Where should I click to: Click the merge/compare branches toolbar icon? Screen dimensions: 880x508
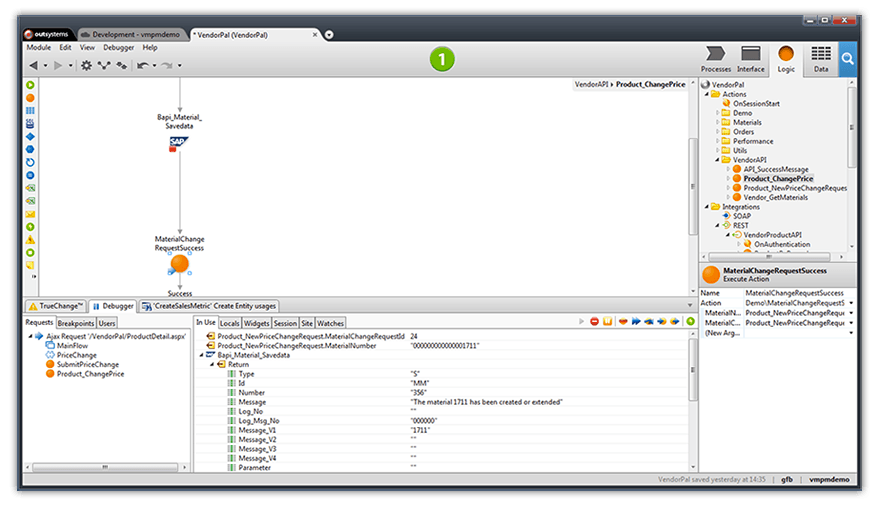pos(104,66)
